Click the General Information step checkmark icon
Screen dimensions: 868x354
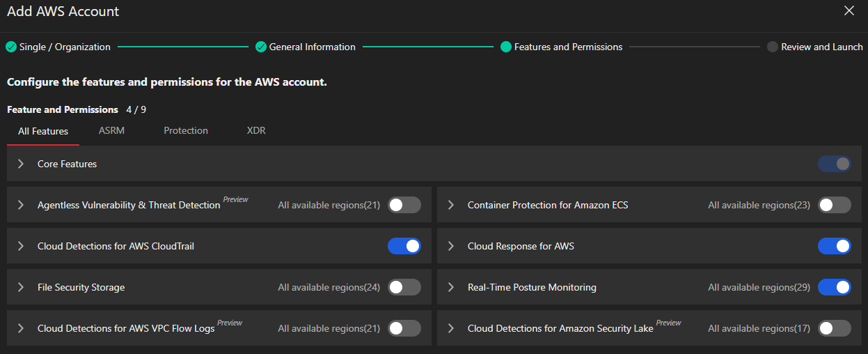(261, 47)
